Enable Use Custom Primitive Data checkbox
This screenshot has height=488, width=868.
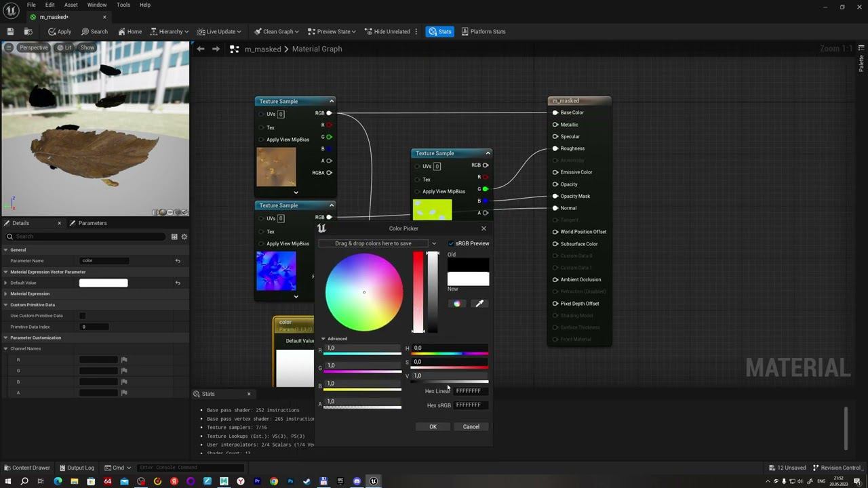[x=82, y=316]
